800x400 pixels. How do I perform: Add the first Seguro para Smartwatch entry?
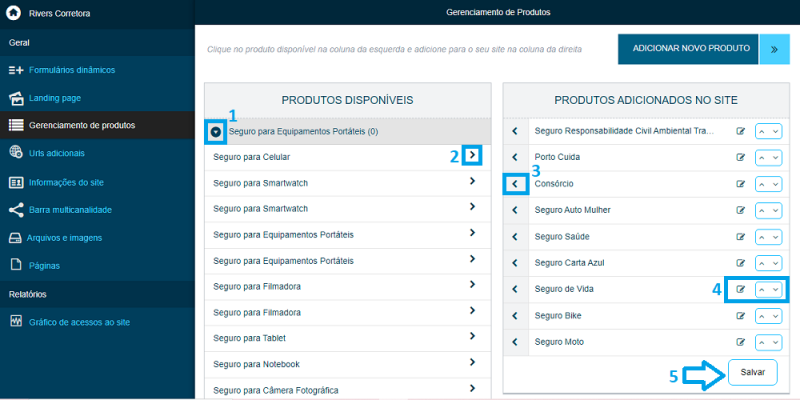472,181
